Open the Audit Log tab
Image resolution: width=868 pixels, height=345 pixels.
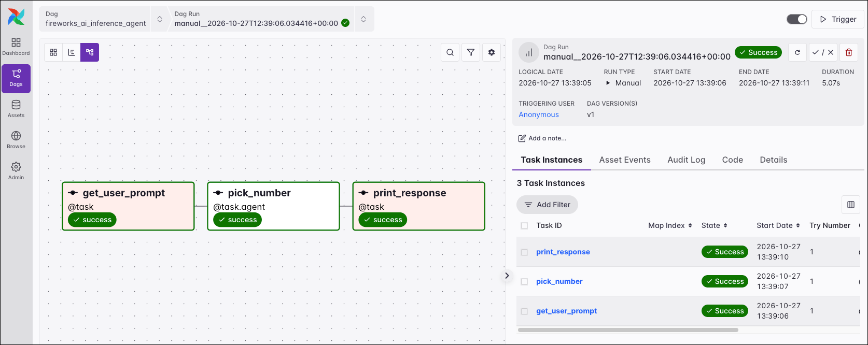687,160
